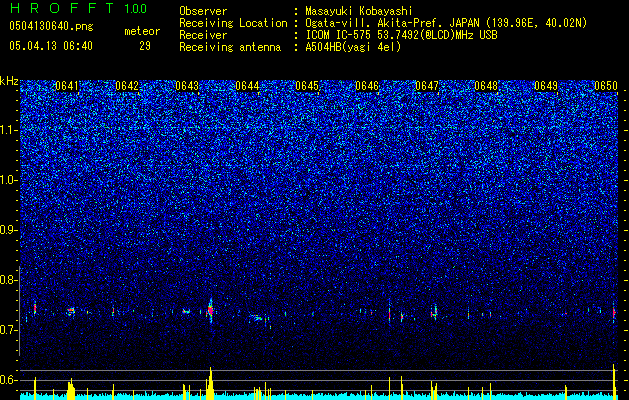Click the Observer field label
The height and width of the screenshot is (400, 629).
coord(203,11)
